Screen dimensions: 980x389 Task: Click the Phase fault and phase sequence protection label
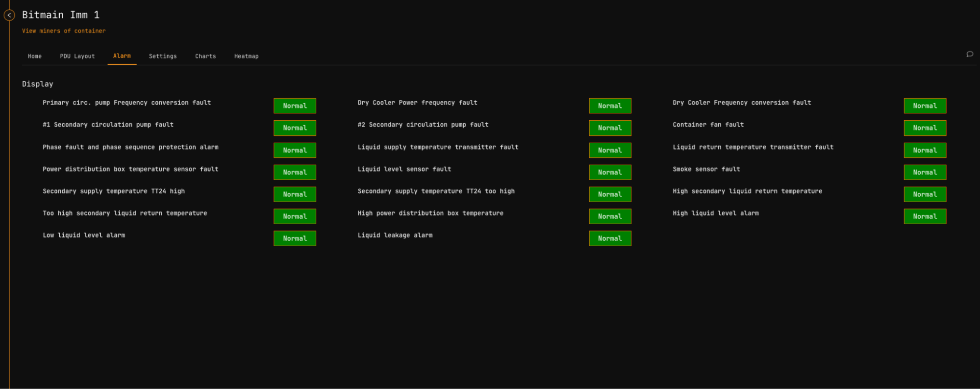click(130, 147)
